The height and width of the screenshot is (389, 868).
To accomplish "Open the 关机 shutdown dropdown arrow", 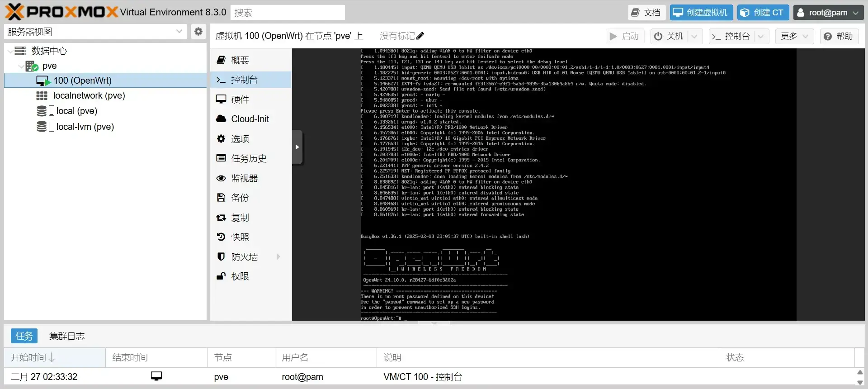I will [x=695, y=36].
